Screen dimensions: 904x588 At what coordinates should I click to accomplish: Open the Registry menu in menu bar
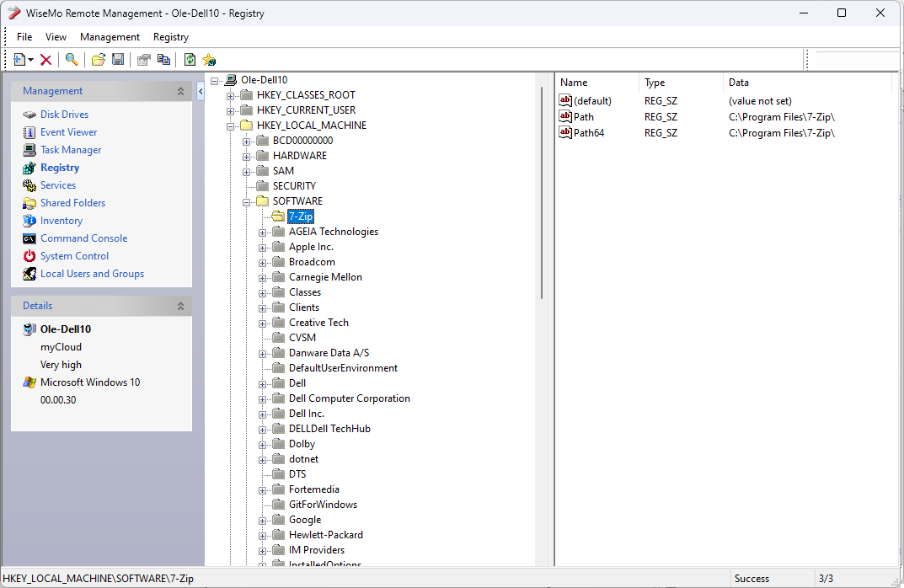[x=171, y=36]
